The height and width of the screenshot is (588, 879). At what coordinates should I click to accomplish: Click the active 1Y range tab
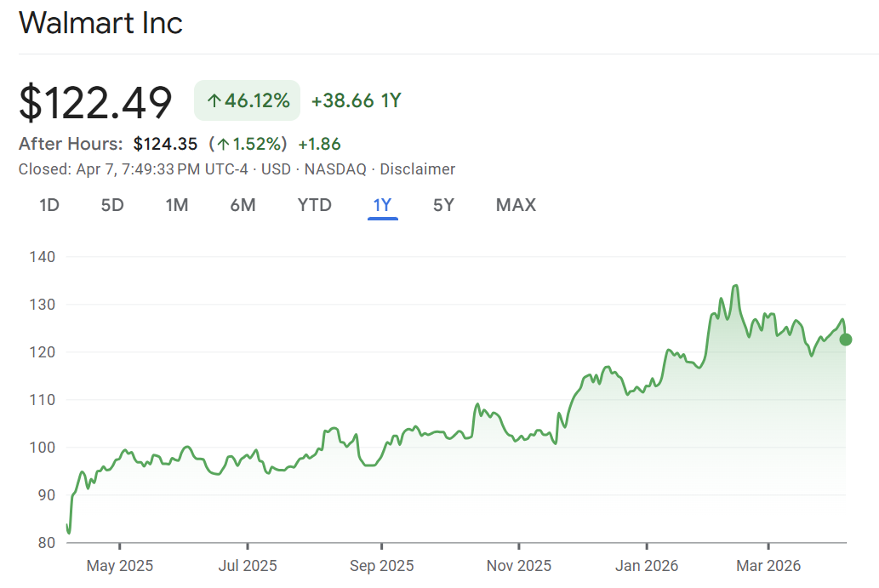382,205
